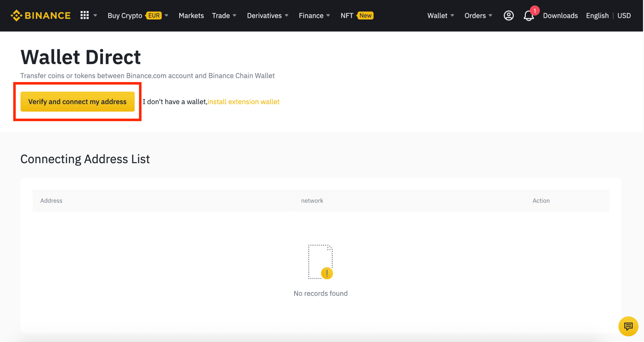
Task: Toggle the New NFT badge label
Action: [x=364, y=16]
